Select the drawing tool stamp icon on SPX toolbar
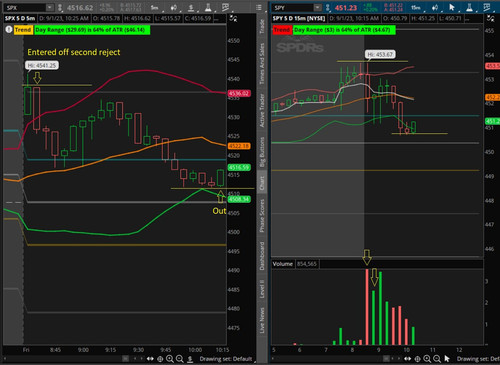Screen dimensions: 500x365 [x=191, y=7]
